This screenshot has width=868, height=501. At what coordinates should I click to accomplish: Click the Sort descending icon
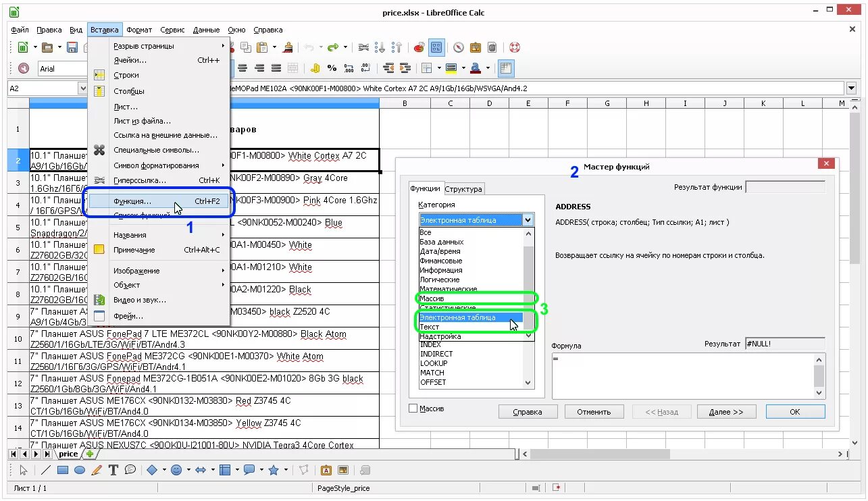tap(397, 47)
